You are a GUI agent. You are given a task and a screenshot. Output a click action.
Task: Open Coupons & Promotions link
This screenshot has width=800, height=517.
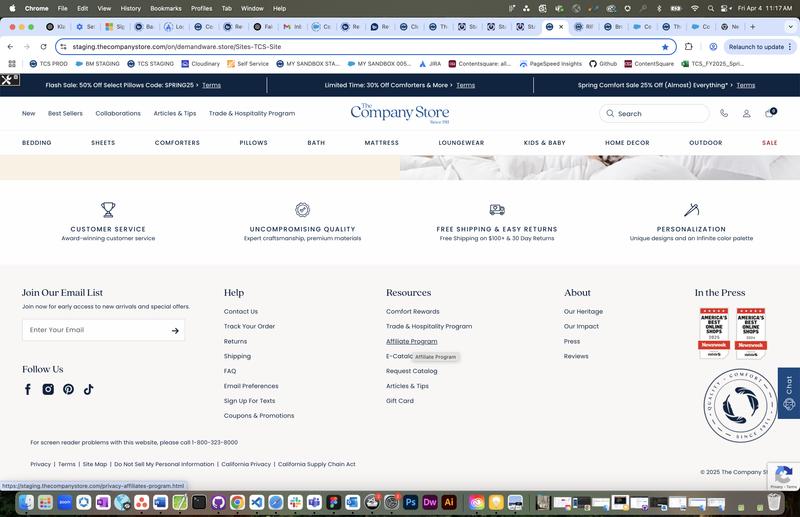pyautogui.click(x=259, y=415)
